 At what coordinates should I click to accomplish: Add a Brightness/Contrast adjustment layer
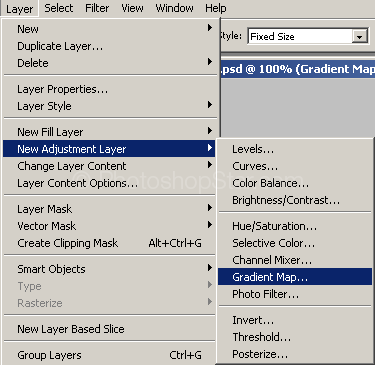click(x=295, y=200)
